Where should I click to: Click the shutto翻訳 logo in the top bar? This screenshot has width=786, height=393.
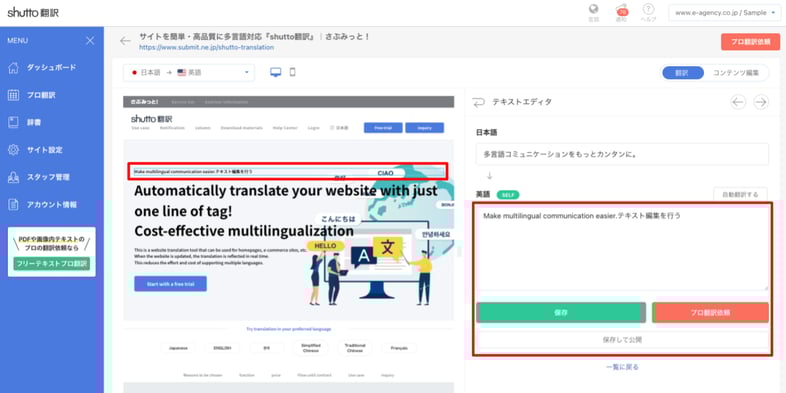pos(33,13)
